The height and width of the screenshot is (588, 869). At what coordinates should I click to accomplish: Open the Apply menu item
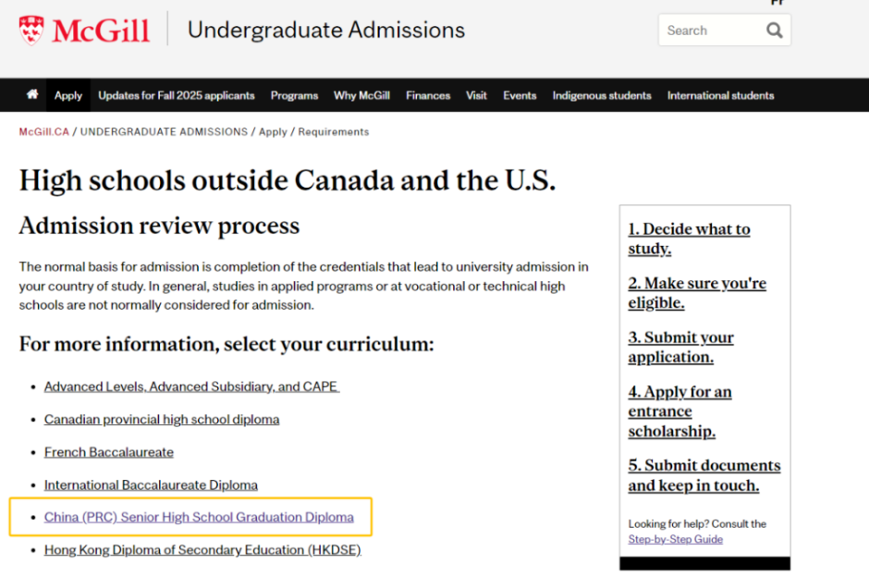(x=68, y=95)
